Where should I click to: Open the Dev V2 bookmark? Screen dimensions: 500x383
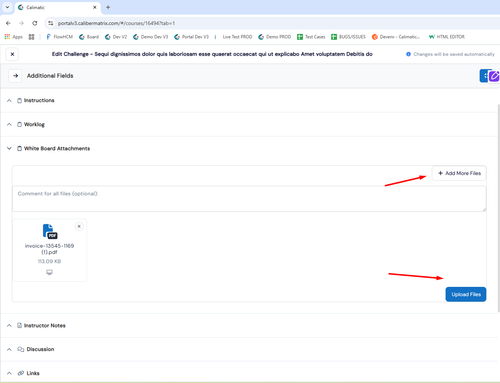(116, 37)
